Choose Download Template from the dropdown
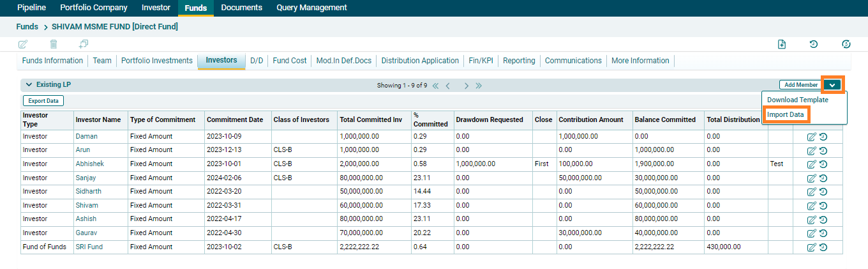Screen dimensions: 868x269 tap(797, 100)
